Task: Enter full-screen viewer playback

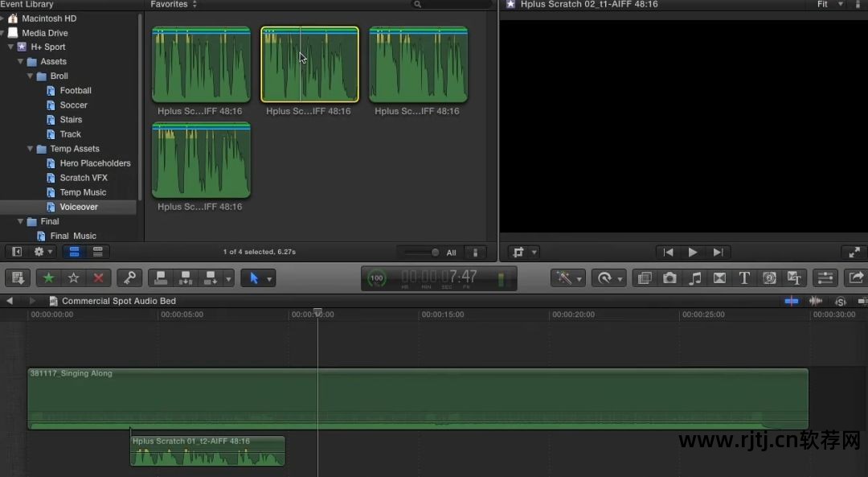Action: pyautogui.click(x=854, y=252)
